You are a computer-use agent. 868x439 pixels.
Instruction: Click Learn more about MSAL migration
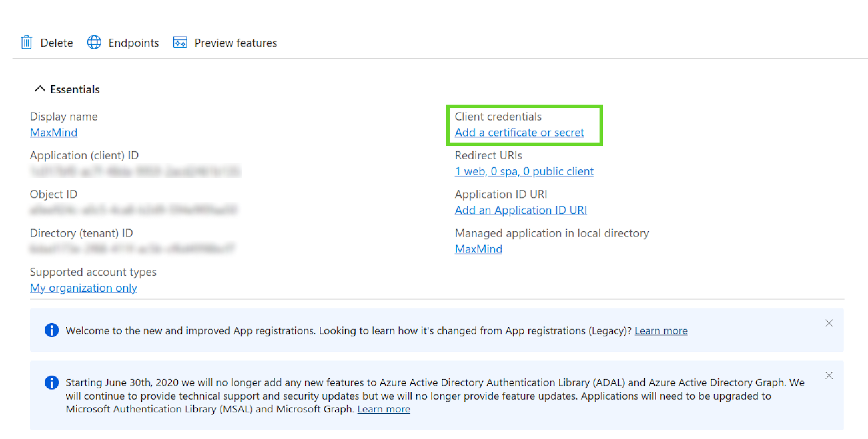click(383, 409)
